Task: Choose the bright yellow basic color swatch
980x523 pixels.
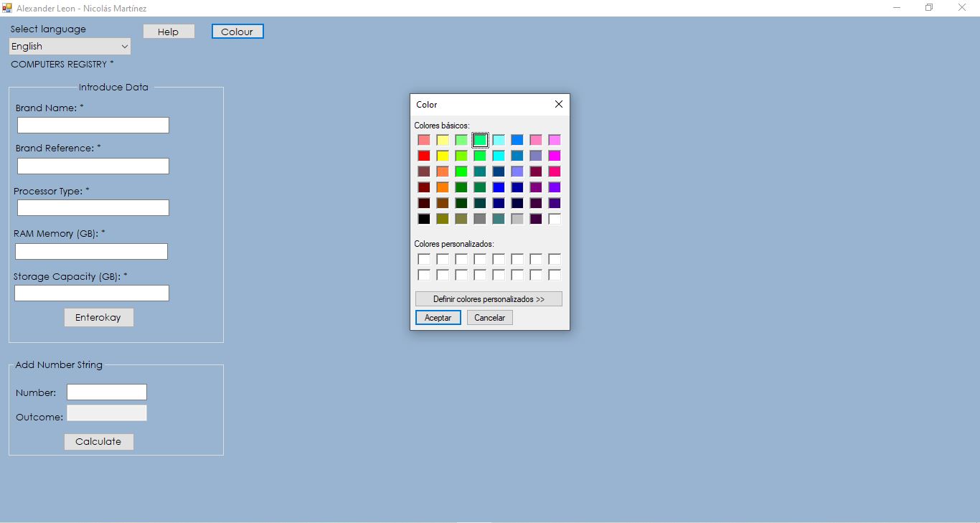Action: coord(443,156)
